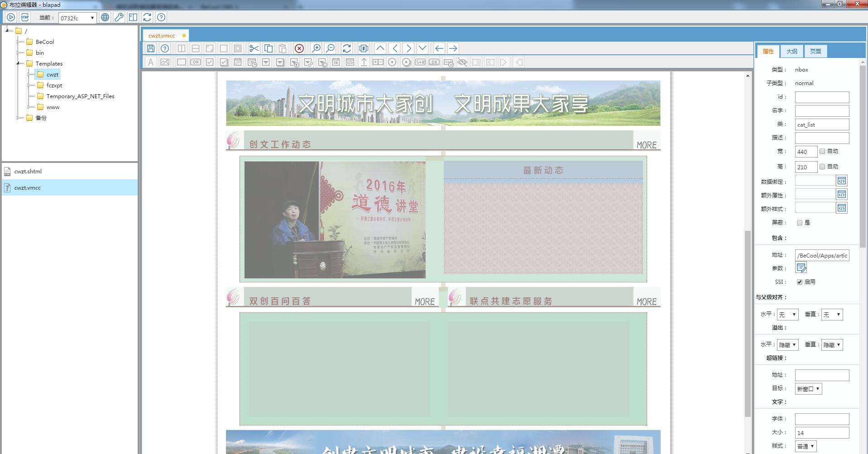Image resolution: width=868 pixels, height=454 pixels.
Task: Collapse the Templates folder in tree
Action: click(18, 63)
